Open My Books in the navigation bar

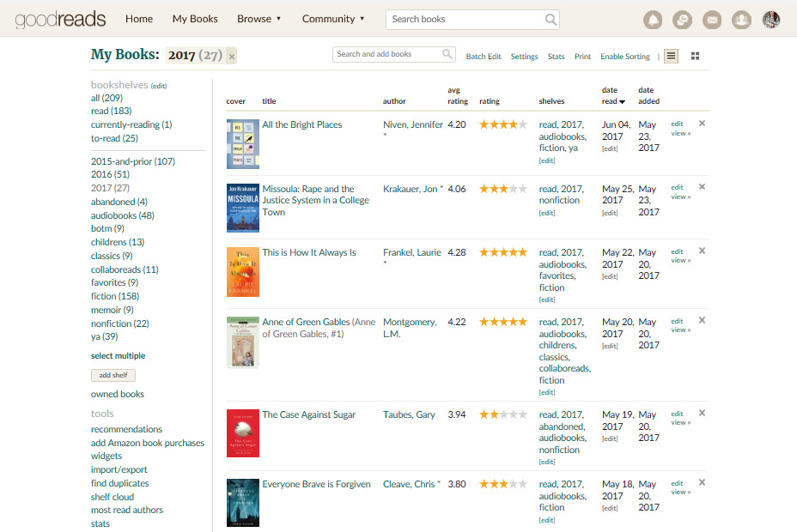[195, 19]
